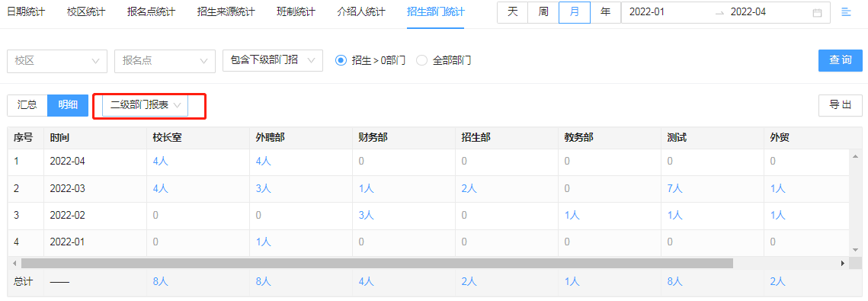Viewport: 868px width, 301px height.
Task: Switch to 介绍人统计 tab
Action: (361, 12)
